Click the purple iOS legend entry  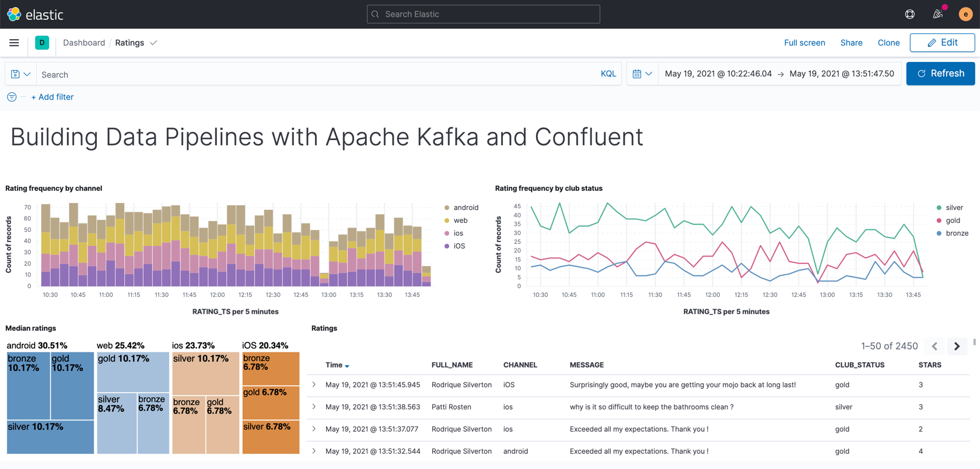click(x=455, y=246)
